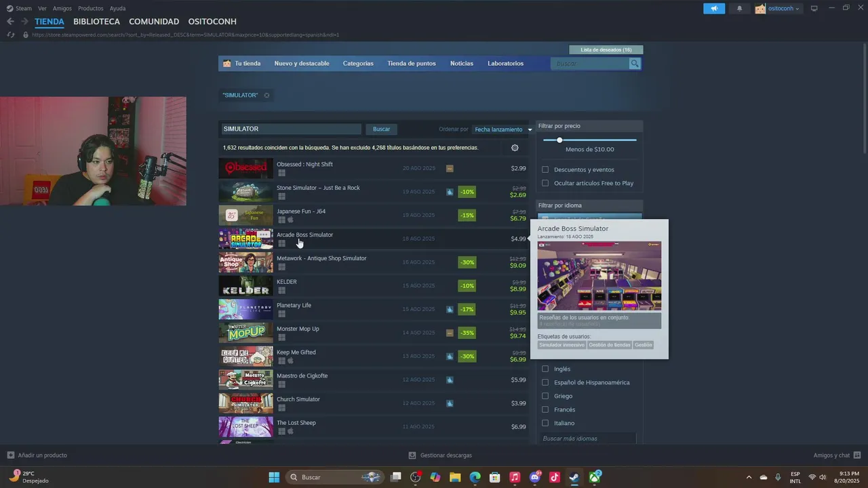The height and width of the screenshot is (488, 868).
Task: Switch to the COMUNIDAD tab
Action: (x=154, y=22)
